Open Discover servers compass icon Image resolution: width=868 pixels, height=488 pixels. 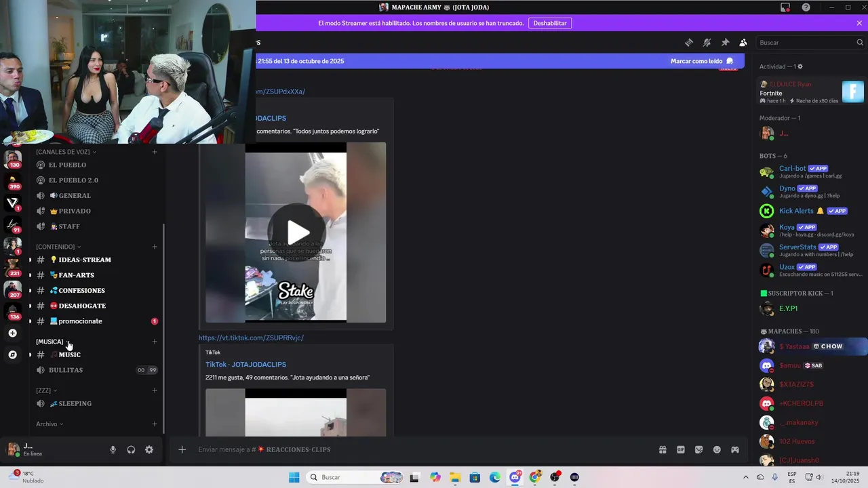click(12, 354)
